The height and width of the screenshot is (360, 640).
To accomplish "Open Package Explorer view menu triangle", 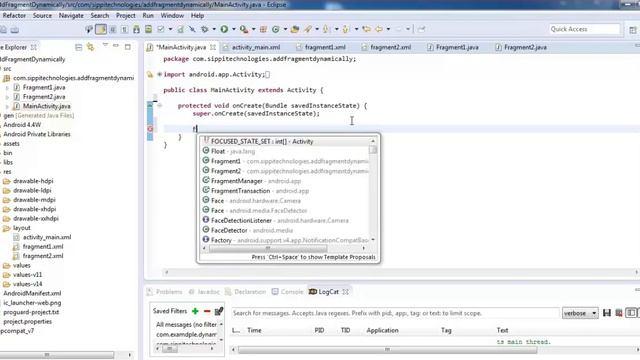I will [105, 44].
